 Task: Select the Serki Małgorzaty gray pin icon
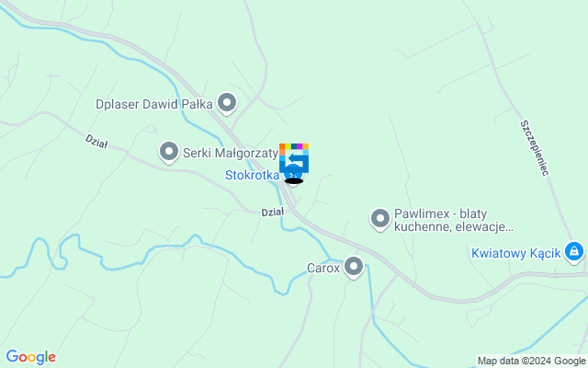(x=169, y=153)
